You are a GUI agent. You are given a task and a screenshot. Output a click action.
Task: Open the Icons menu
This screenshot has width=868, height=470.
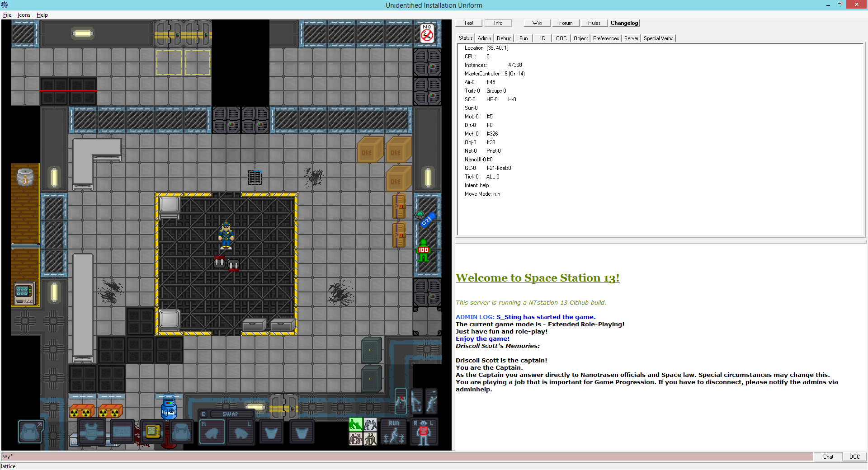coord(24,15)
